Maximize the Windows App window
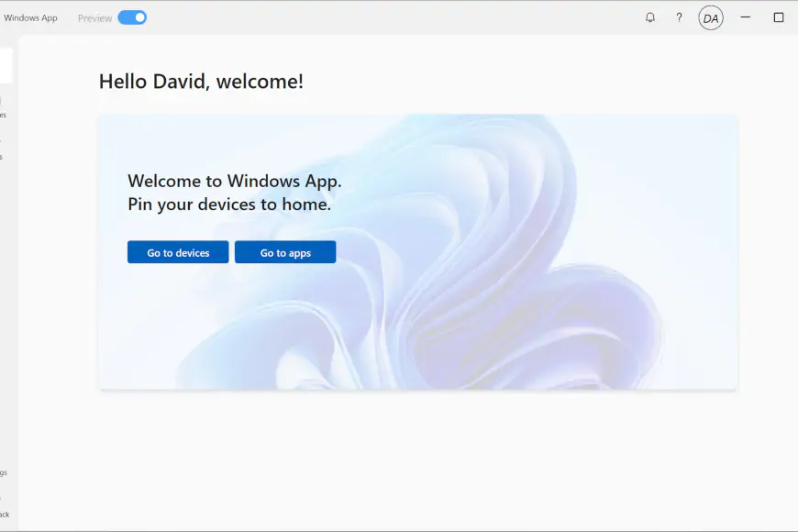 tap(778, 17)
